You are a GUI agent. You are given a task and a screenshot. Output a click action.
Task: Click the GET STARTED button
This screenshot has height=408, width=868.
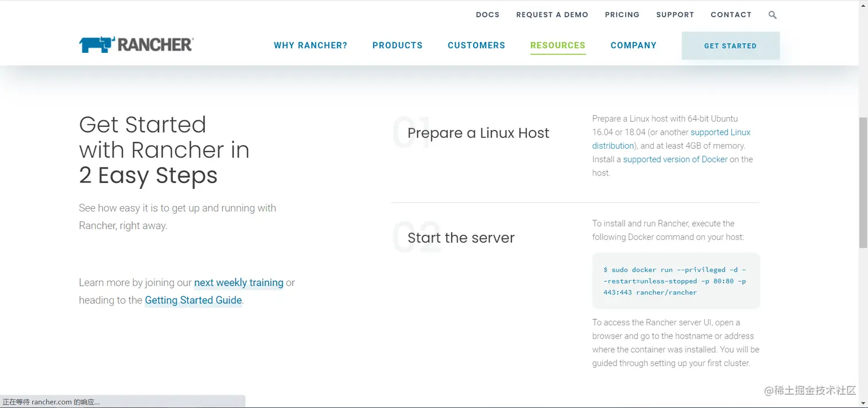click(x=730, y=45)
